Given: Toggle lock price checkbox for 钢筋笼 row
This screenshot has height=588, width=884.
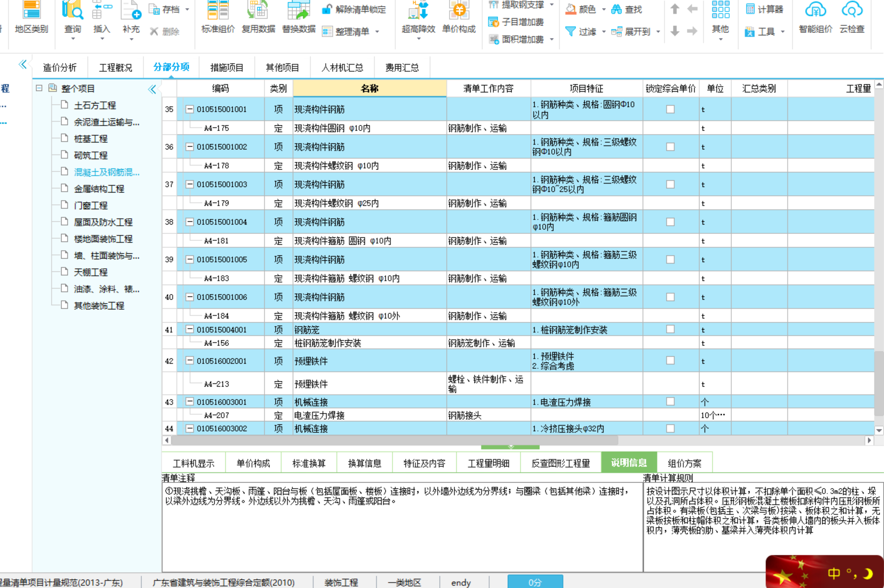Looking at the screenshot, I should click(670, 329).
